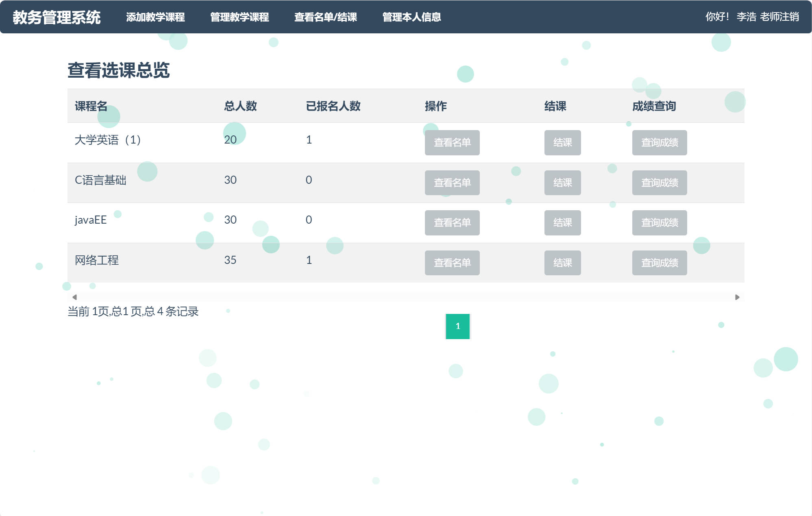Click the right arrow of horizontal scrollbar
This screenshot has height=516, width=812.
pyautogui.click(x=738, y=296)
